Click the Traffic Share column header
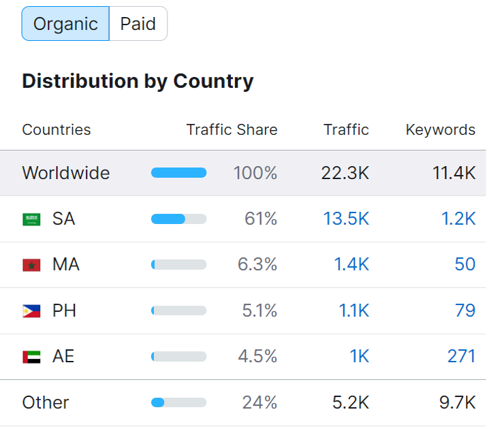Image resolution: width=504 pixels, height=429 pixels. [232, 129]
